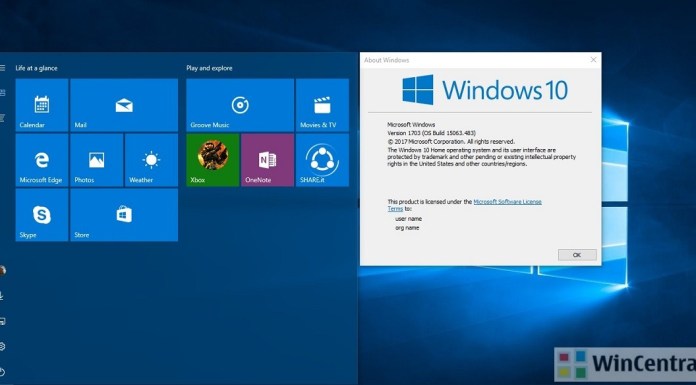Click the 'org name' text in dialog
This screenshot has width=696, height=385.
pyautogui.click(x=407, y=227)
